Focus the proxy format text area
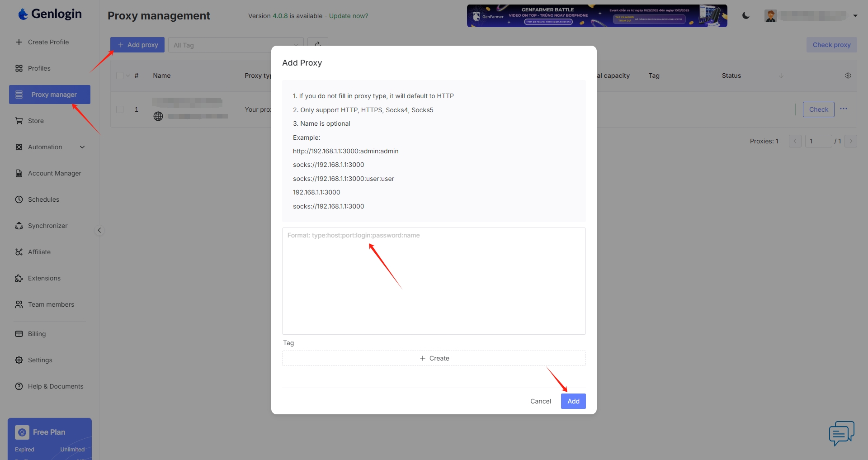This screenshot has width=868, height=460. coord(434,281)
